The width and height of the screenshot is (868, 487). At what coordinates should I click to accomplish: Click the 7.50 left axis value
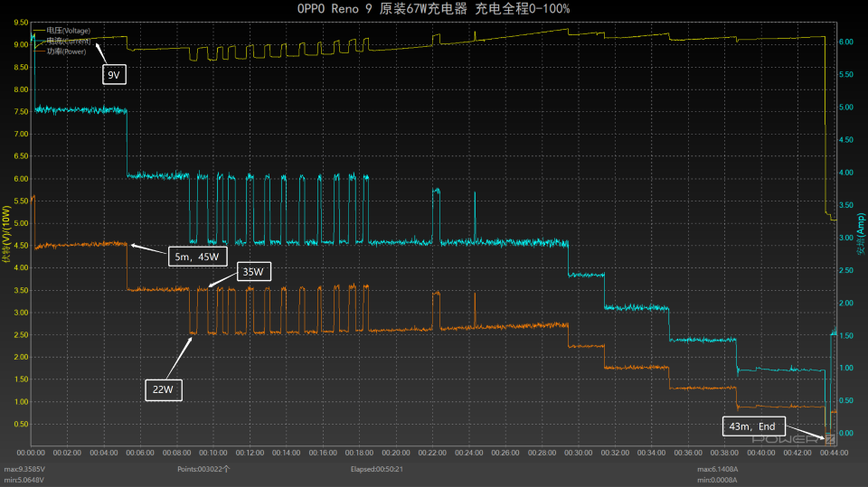point(21,112)
